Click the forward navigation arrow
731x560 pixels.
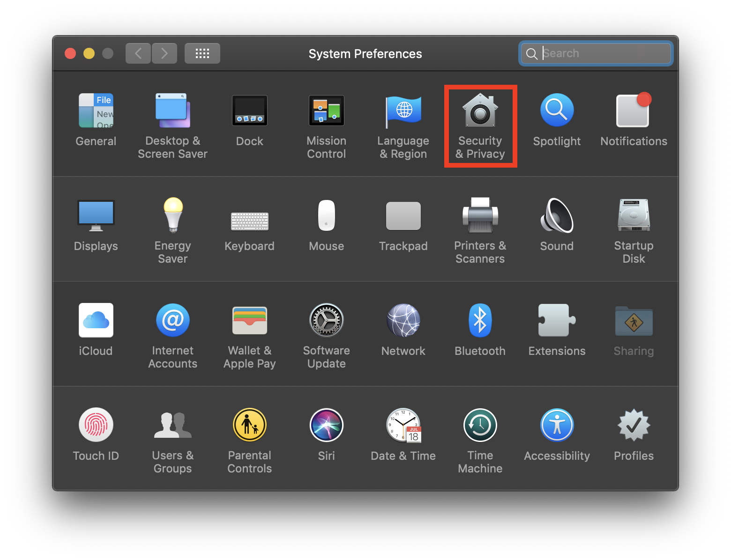pyautogui.click(x=164, y=53)
